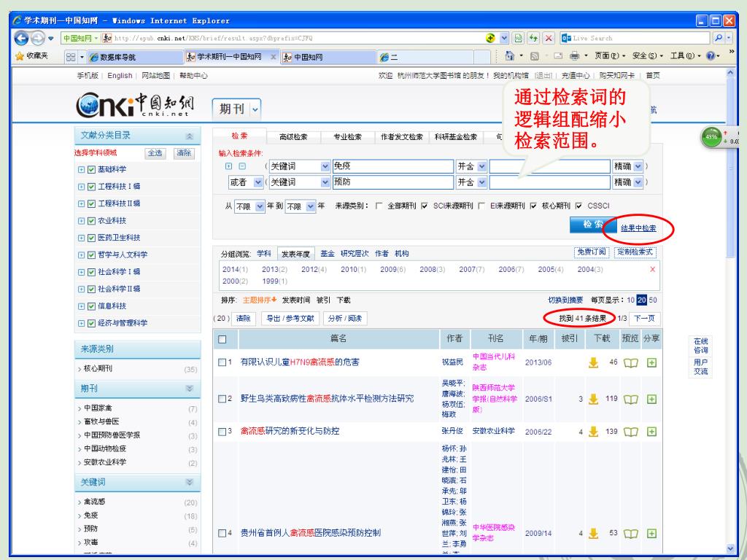Download article 1 via yellow arrow icon
The width and height of the screenshot is (747, 560).
point(593,362)
